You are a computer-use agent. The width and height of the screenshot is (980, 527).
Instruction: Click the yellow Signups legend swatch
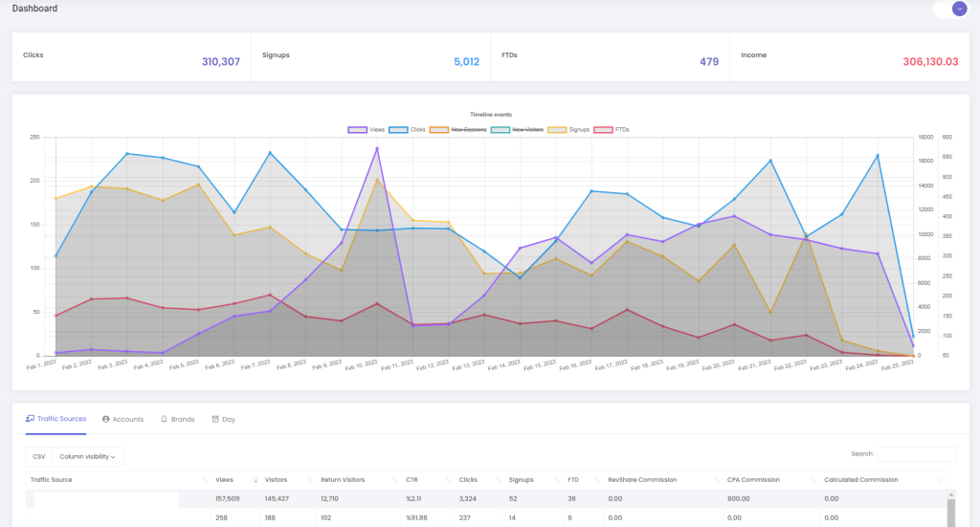pos(557,130)
